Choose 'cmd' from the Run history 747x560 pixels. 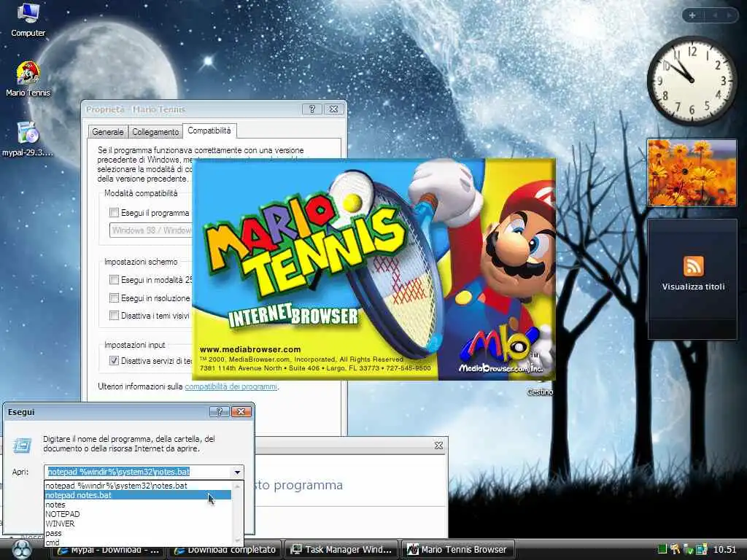[x=138, y=542]
